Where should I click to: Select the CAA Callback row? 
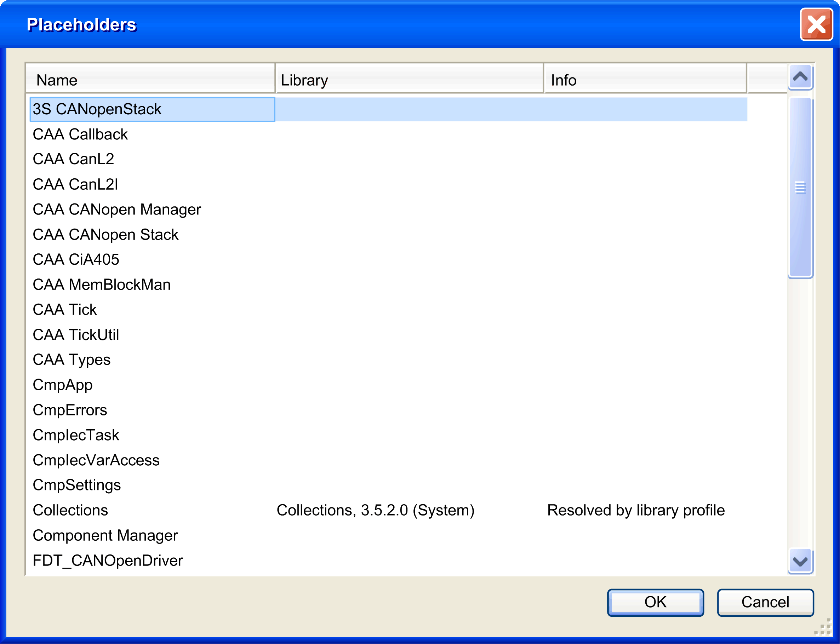[388, 134]
